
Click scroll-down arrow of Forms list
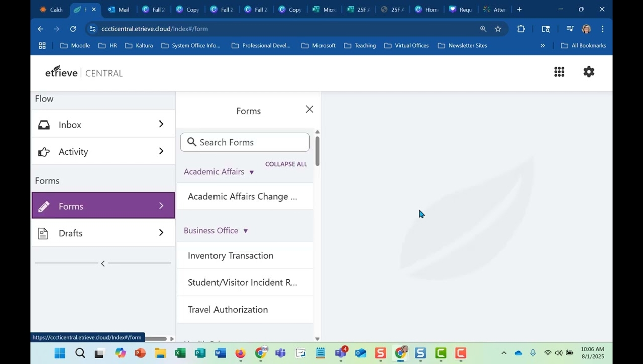317,339
